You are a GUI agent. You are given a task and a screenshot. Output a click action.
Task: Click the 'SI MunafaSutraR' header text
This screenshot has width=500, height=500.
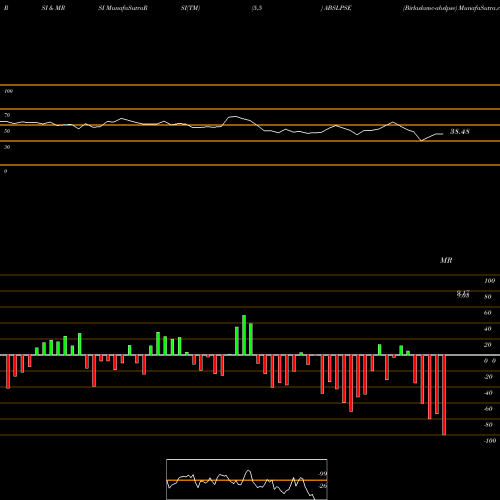(x=123, y=8)
